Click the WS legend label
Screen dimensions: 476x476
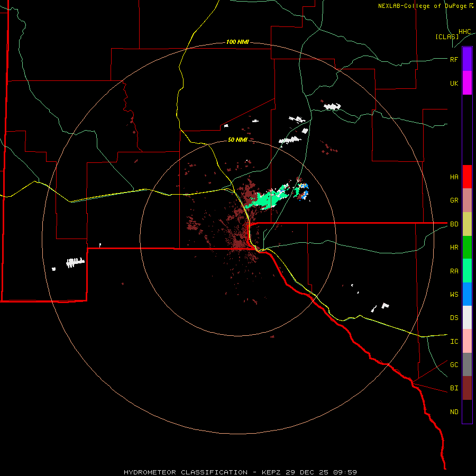454,295
